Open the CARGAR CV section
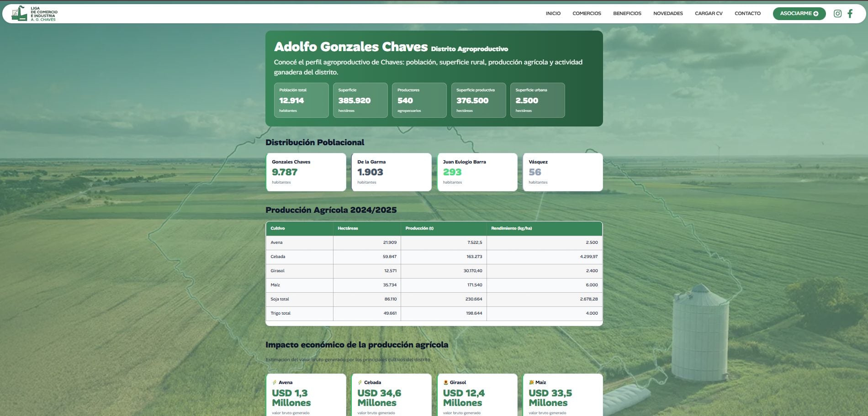Screen dimensions: 868x416 click(708, 14)
